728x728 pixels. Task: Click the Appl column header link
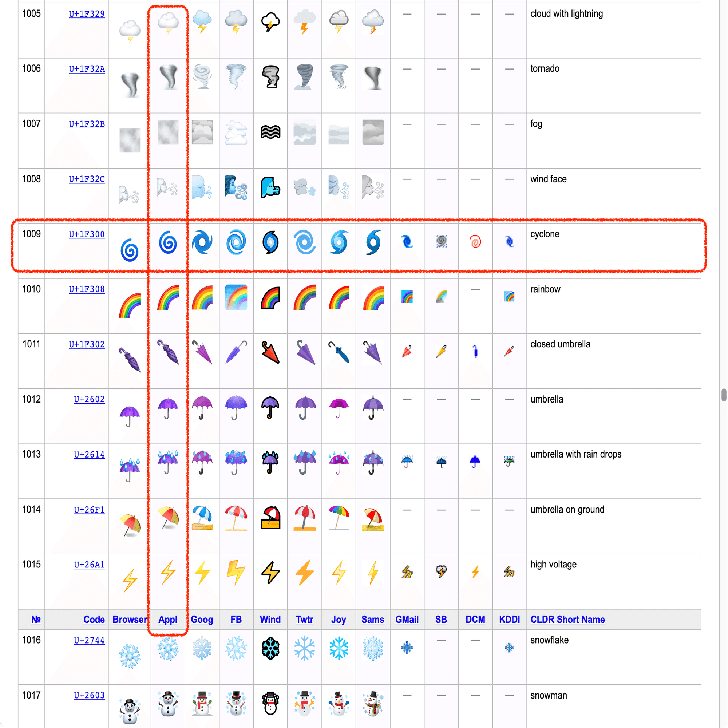pos(168,620)
